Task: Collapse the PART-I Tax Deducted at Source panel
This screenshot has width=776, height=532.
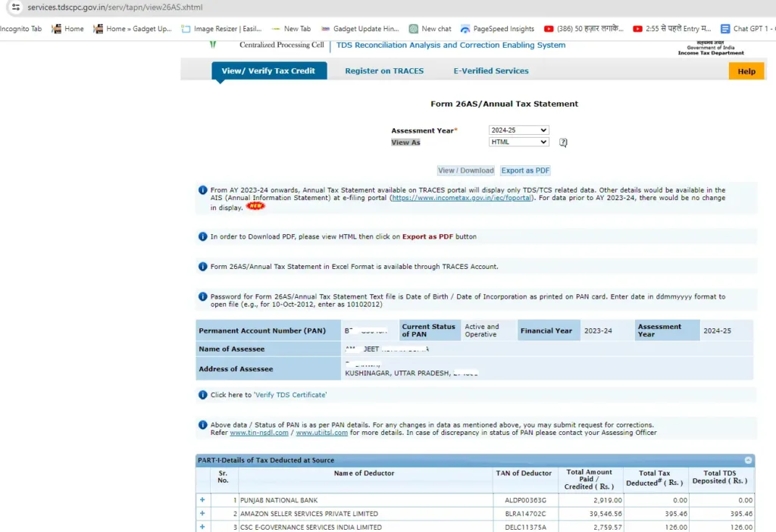Action: (x=748, y=460)
